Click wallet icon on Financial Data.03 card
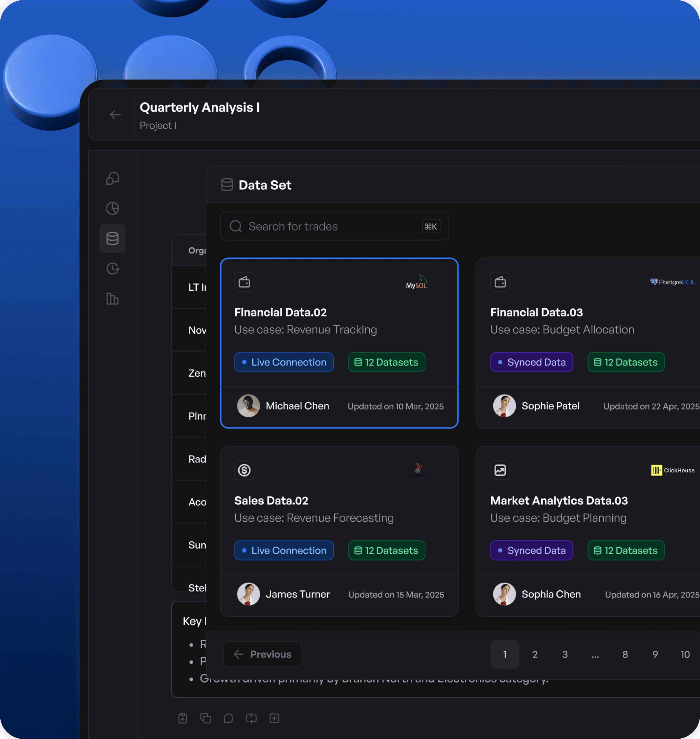Image resolution: width=700 pixels, height=739 pixels. point(500,282)
